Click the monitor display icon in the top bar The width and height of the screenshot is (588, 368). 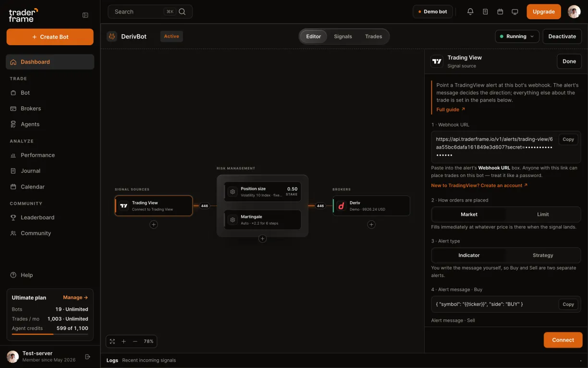(x=515, y=12)
